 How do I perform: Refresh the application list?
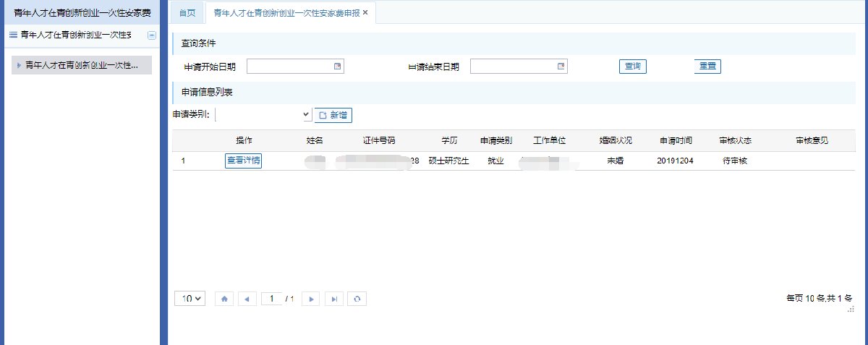tap(357, 299)
